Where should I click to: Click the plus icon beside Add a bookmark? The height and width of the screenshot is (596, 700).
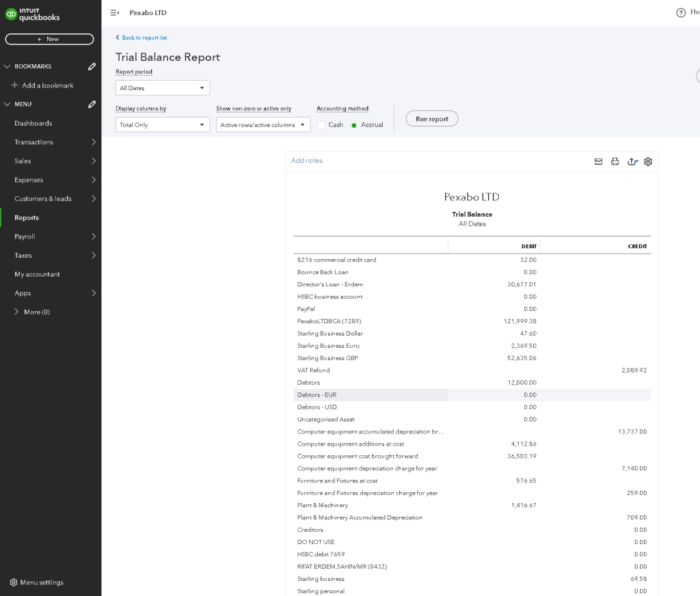click(x=15, y=85)
